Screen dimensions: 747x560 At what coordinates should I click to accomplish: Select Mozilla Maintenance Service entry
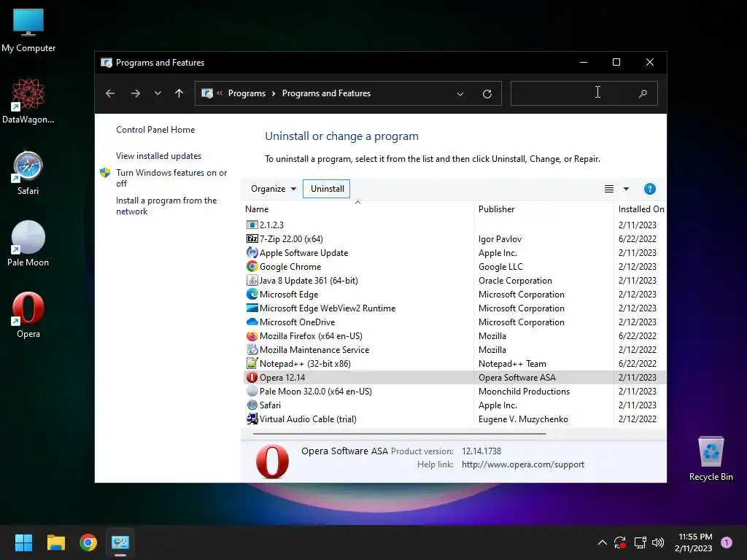click(455, 349)
